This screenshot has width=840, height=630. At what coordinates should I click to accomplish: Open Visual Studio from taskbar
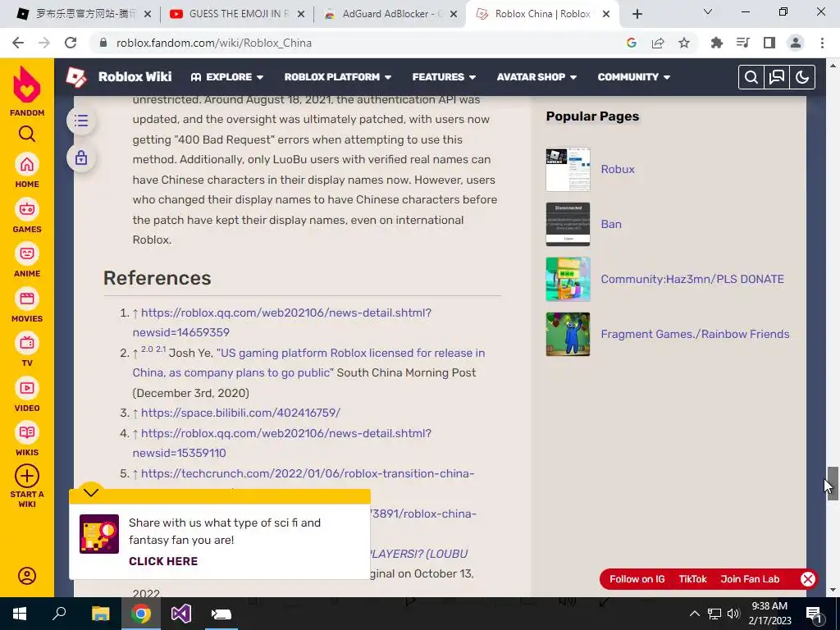(x=181, y=614)
